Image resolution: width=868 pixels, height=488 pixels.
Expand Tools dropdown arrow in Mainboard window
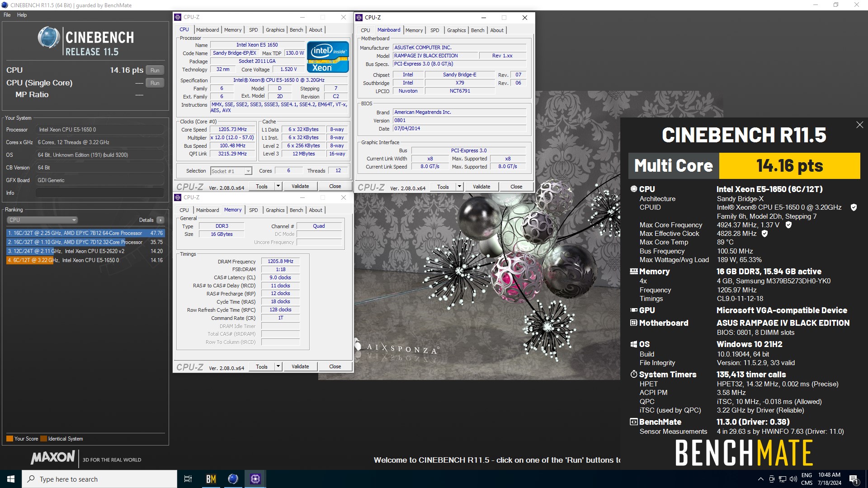[459, 187]
